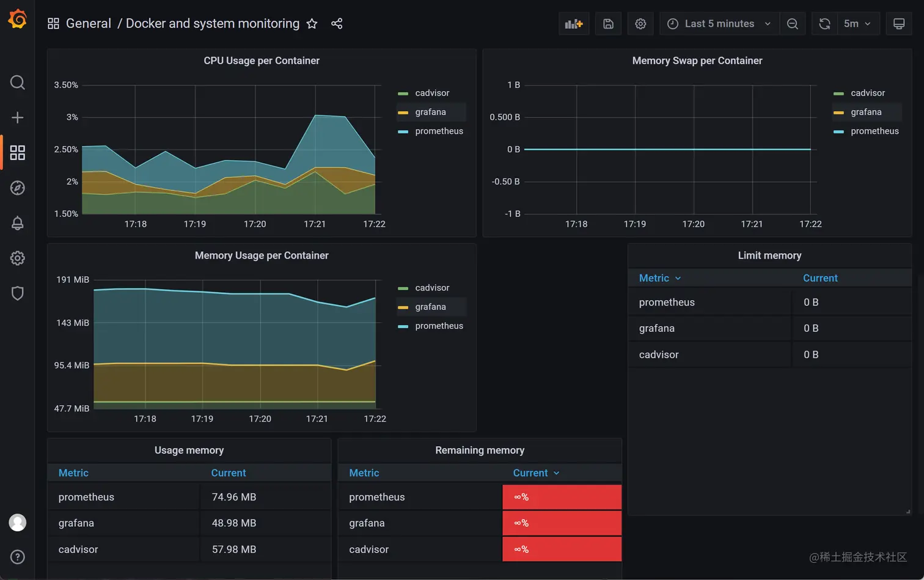Share dashboard using share icon

[337, 24]
